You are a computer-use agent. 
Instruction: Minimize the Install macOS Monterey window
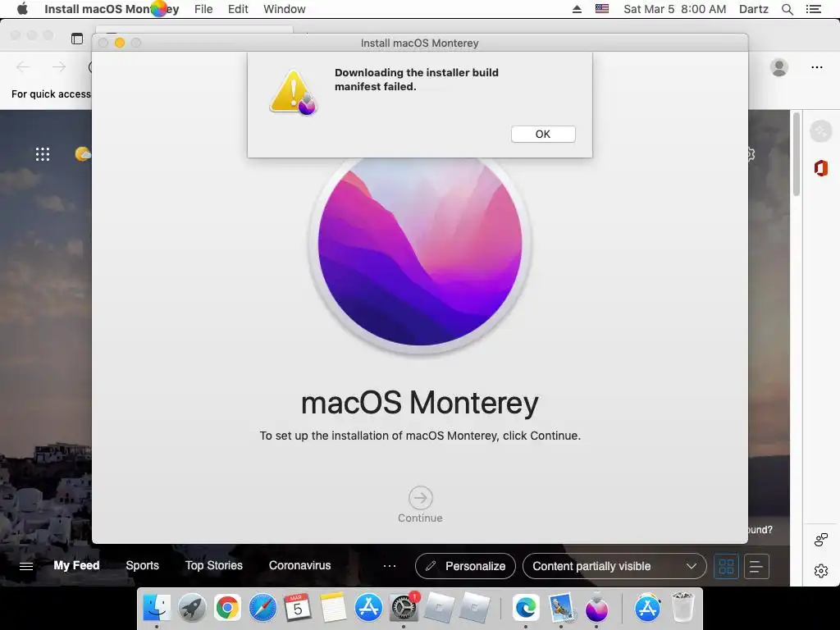(x=120, y=43)
